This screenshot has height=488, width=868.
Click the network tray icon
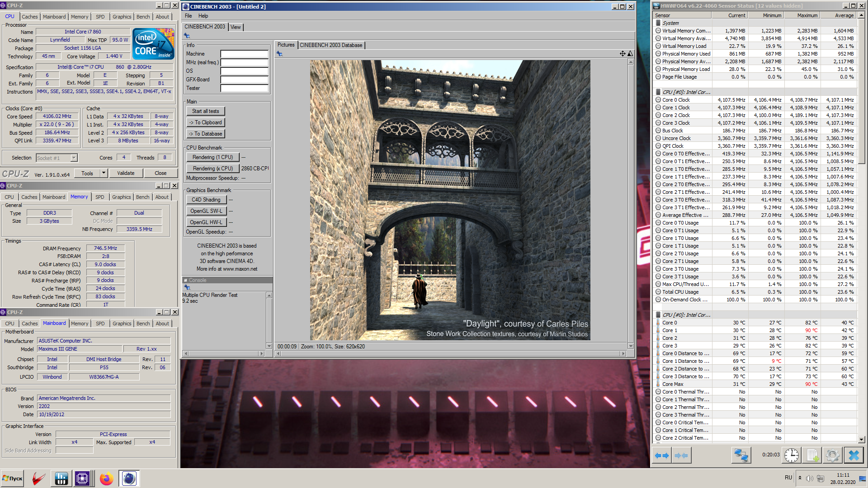click(x=821, y=479)
